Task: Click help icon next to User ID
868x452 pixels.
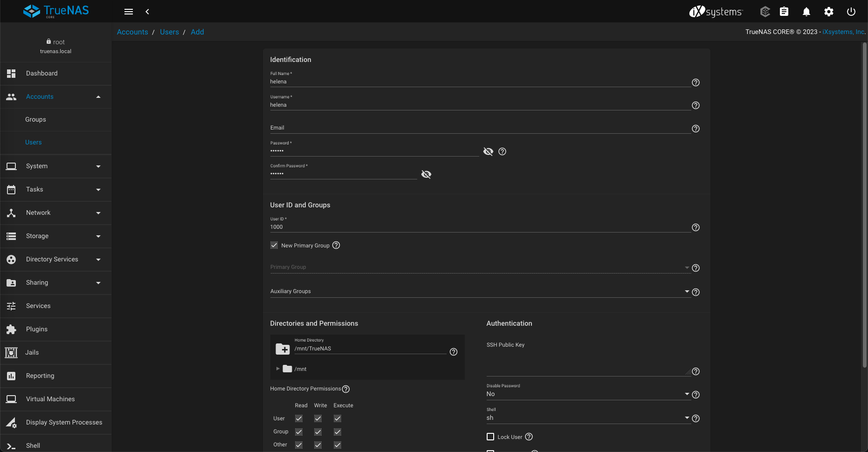Action: pyautogui.click(x=696, y=227)
